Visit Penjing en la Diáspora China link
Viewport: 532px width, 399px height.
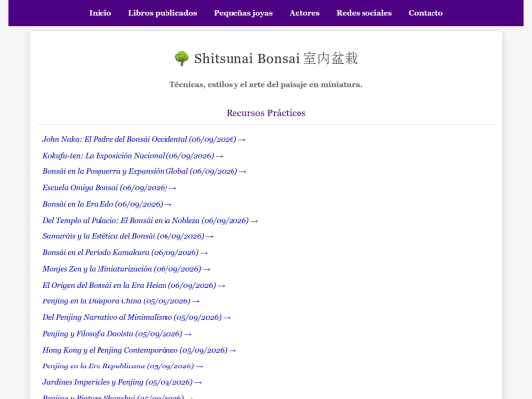tap(121, 301)
